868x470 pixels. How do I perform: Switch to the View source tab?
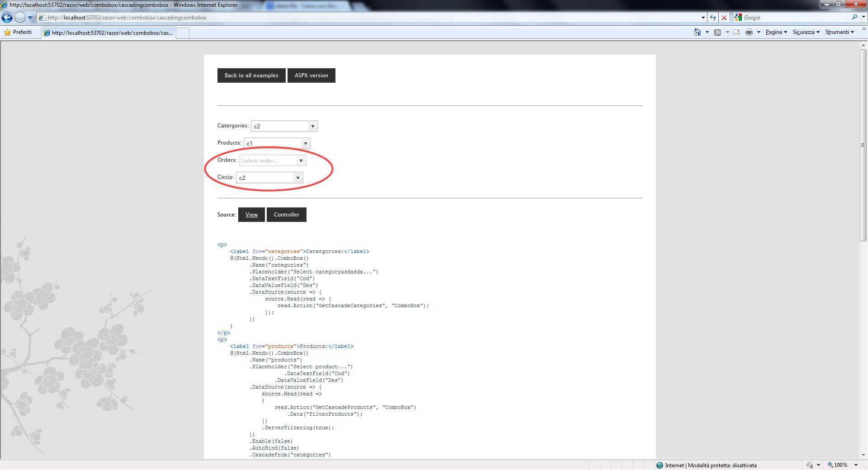(251, 215)
